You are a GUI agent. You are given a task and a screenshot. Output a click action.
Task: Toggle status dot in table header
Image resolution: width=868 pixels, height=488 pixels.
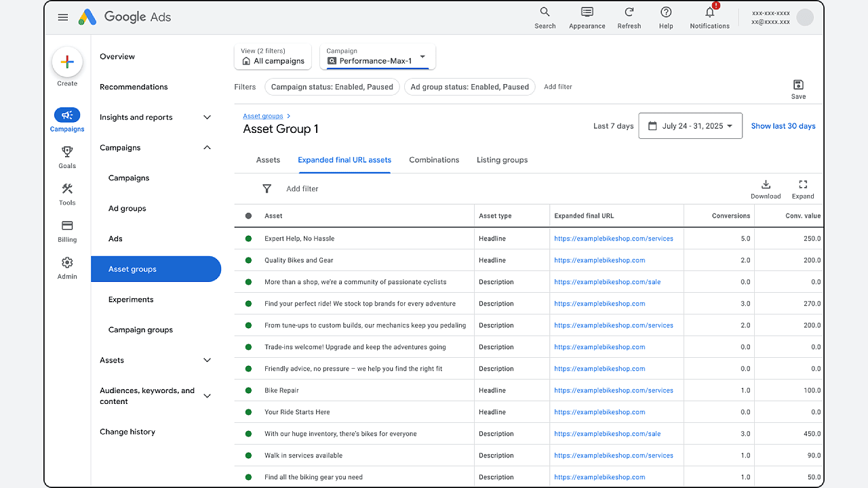coord(248,216)
